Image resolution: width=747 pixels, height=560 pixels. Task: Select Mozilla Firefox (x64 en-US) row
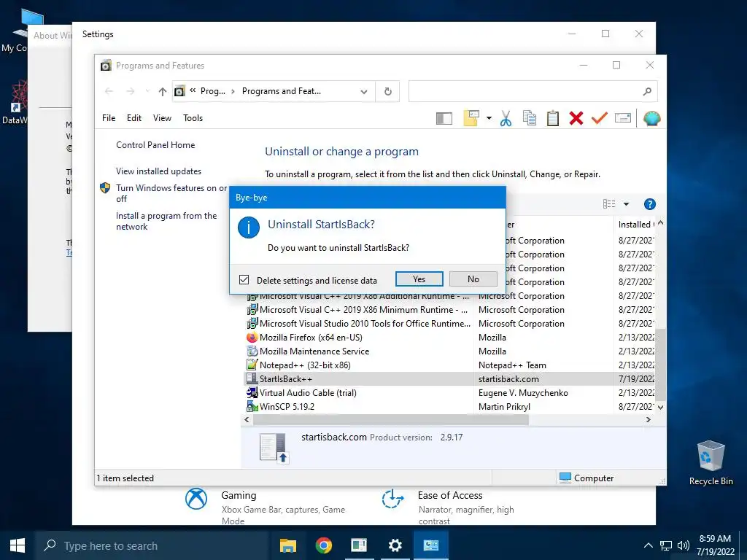[x=450, y=338]
